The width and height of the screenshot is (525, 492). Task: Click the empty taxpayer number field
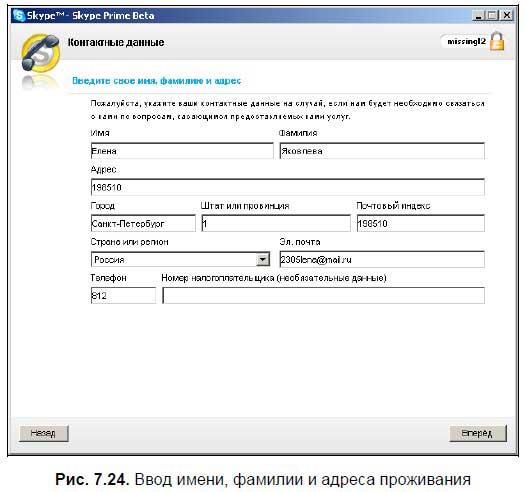coord(323,296)
